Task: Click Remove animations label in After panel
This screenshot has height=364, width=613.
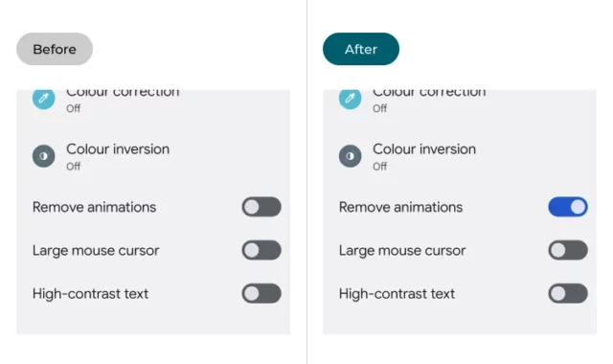Action: [400, 207]
